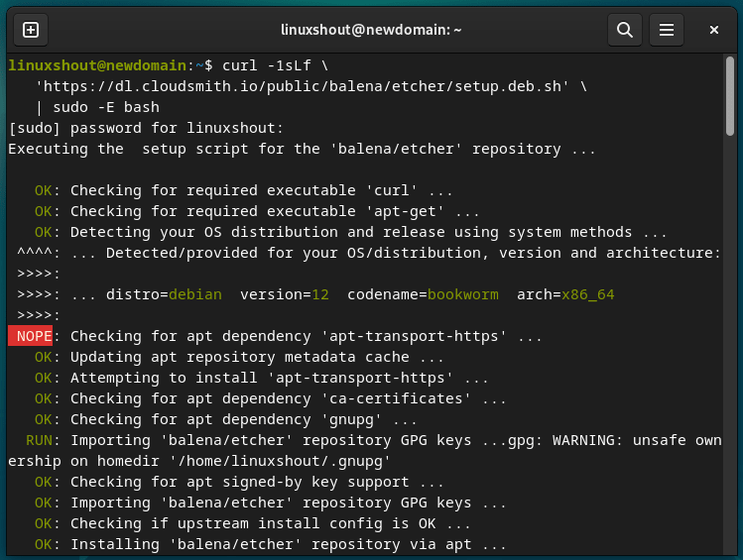
Task: Click 'Executing the setup script' line
Action: pos(302,149)
